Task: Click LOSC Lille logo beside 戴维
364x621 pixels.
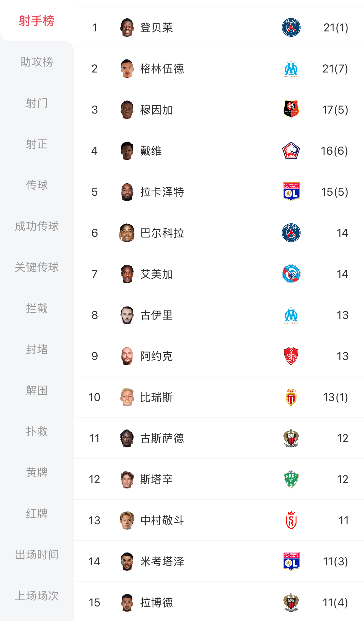Action: pyautogui.click(x=291, y=151)
